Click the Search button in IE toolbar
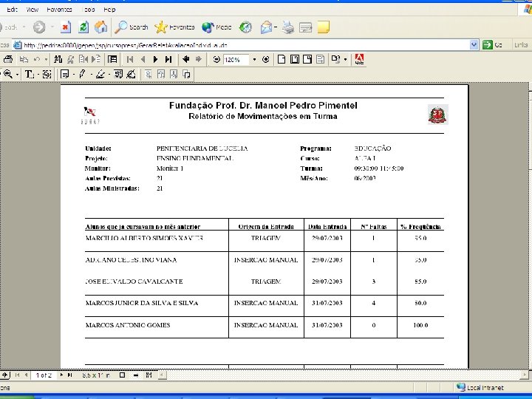This screenshot has width=532, height=399. click(132, 27)
